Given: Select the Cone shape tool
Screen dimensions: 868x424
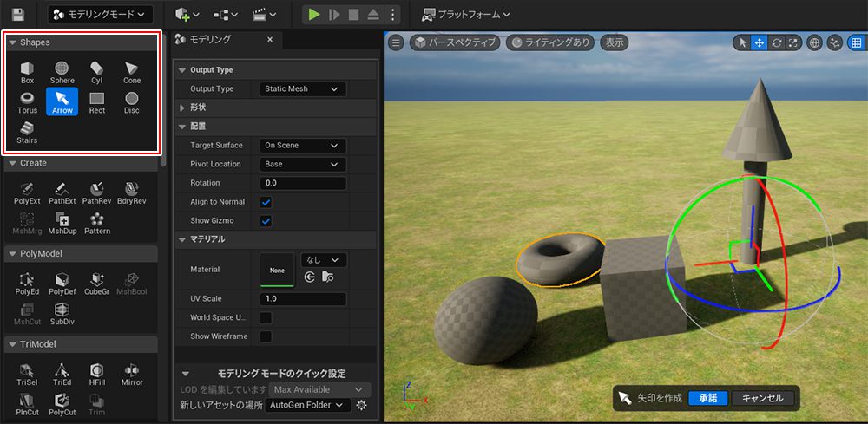Looking at the screenshot, I should tap(131, 72).
